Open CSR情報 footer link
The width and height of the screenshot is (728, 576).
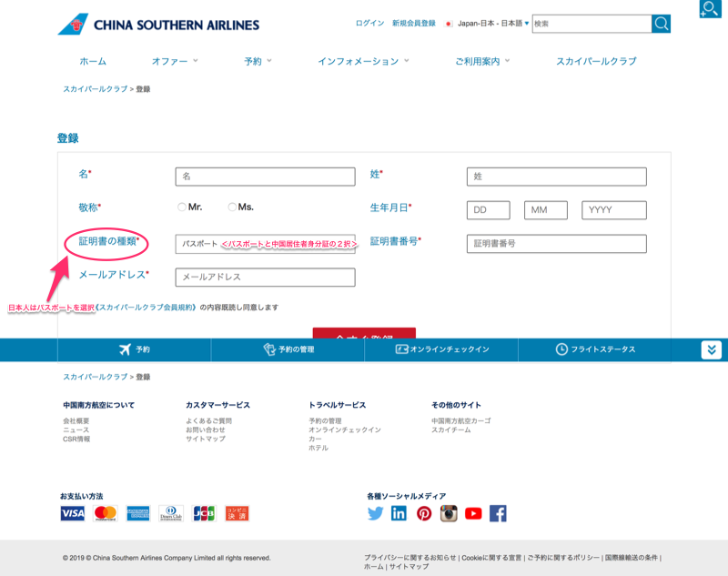tap(76, 439)
